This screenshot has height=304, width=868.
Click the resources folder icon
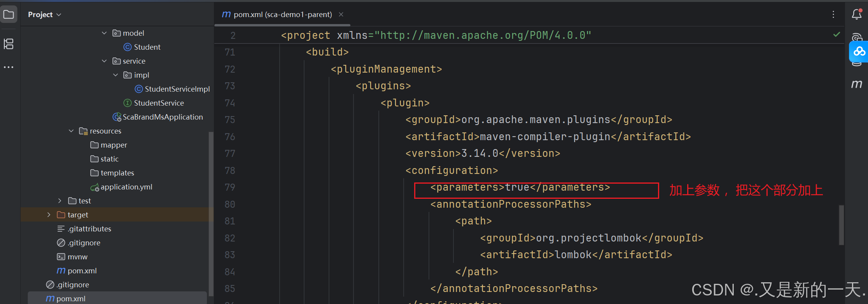(x=83, y=131)
